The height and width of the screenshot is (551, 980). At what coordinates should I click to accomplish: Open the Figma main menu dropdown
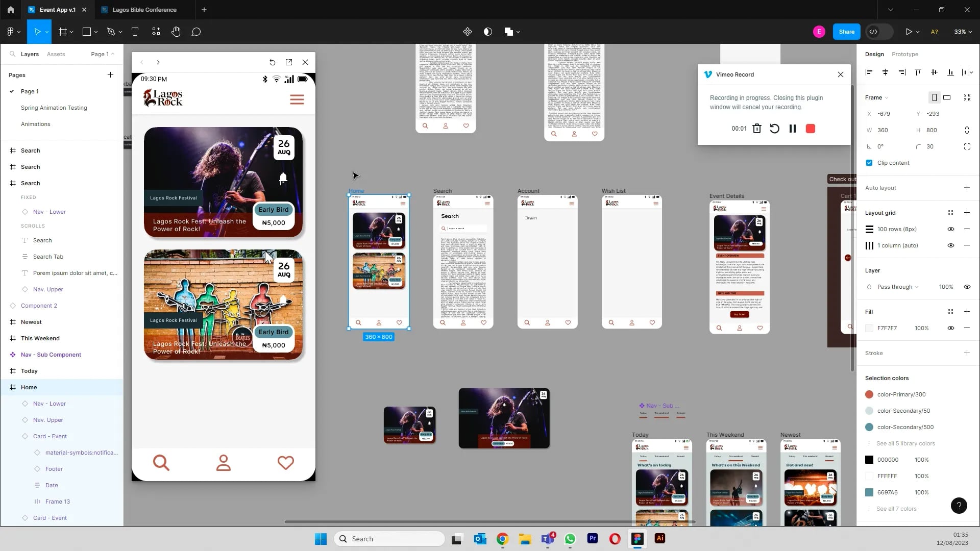13,32
